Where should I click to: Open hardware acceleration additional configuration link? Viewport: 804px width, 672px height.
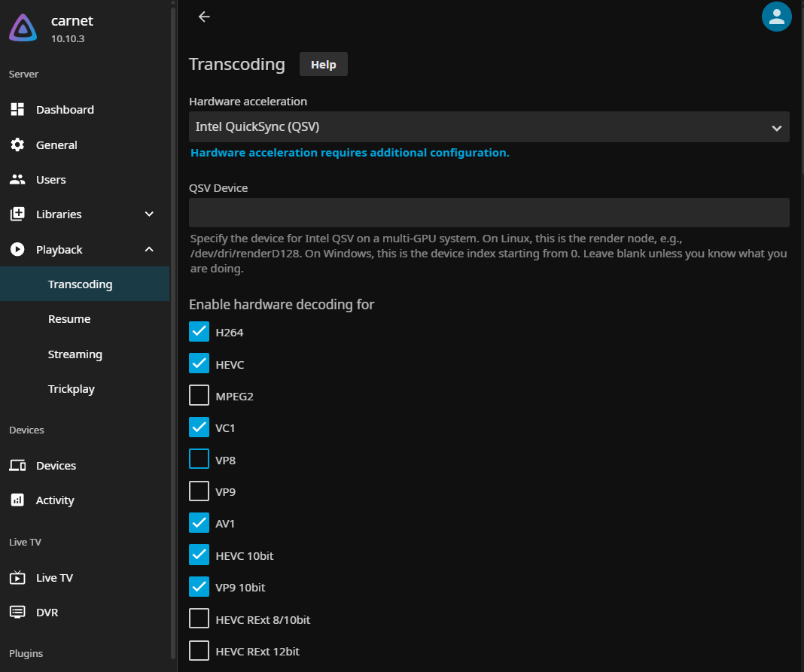coord(350,153)
